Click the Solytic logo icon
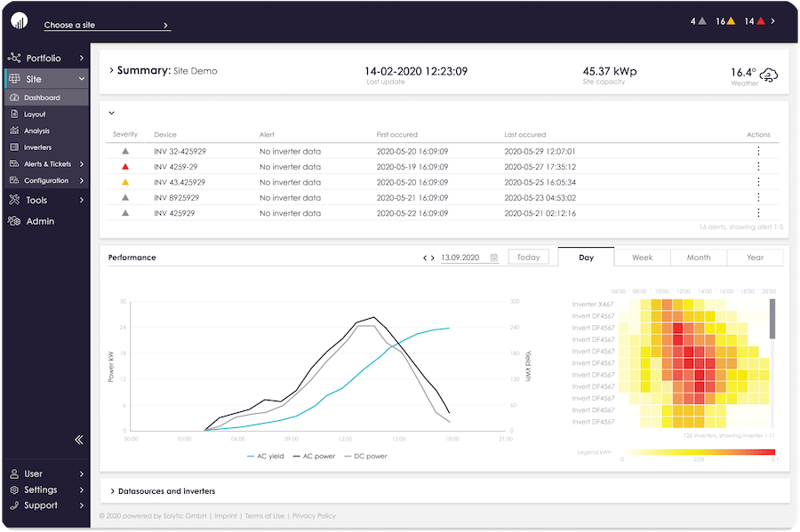The width and height of the screenshot is (800, 532). coord(20,21)
